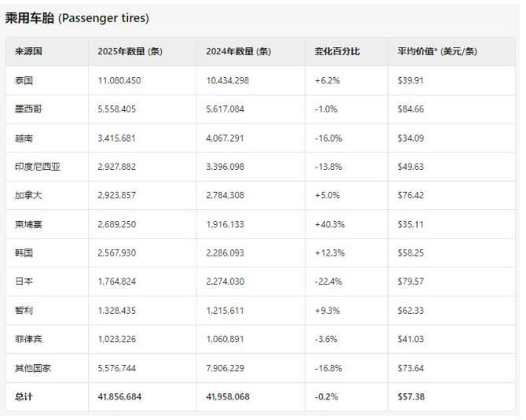Click the 来源国 column header
The image size is (526, 420).
point(28,51)
